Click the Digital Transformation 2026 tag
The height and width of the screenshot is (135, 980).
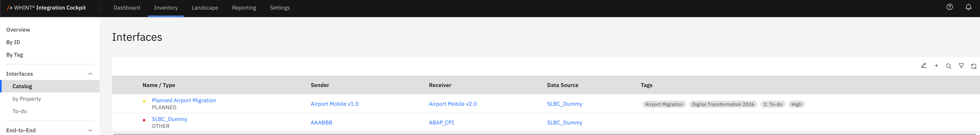pos(723,105)
